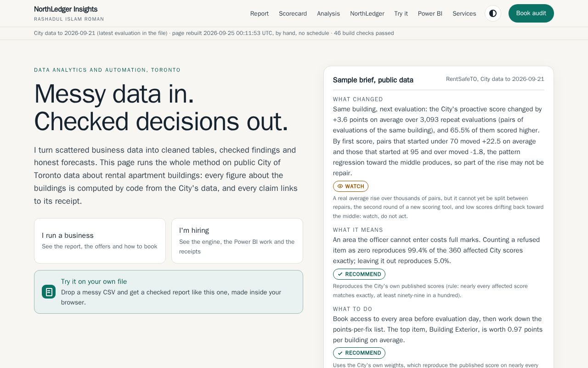Click 'See the report, the offers and how to book'
The image size is (588, 368).
[100, 247]
